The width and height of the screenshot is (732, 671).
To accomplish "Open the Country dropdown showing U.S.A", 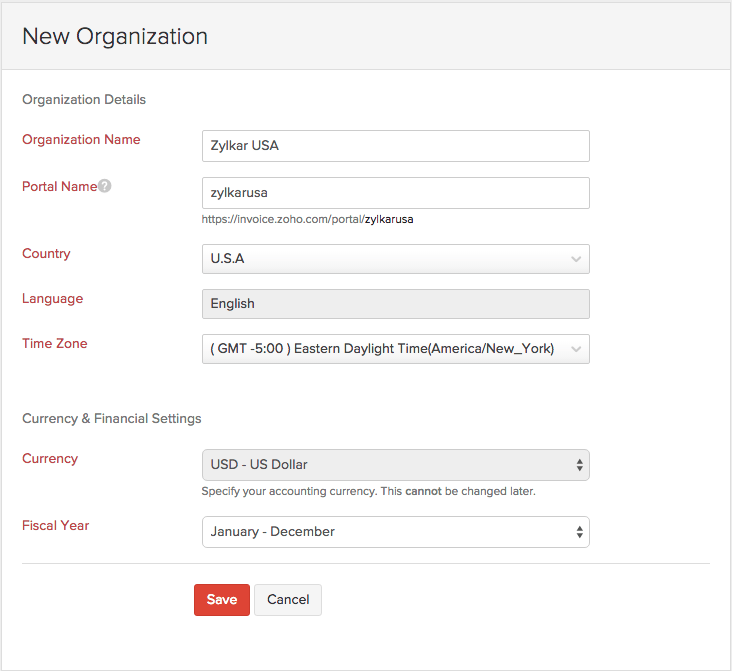I will pyautogui.click(x=395, y=259).
